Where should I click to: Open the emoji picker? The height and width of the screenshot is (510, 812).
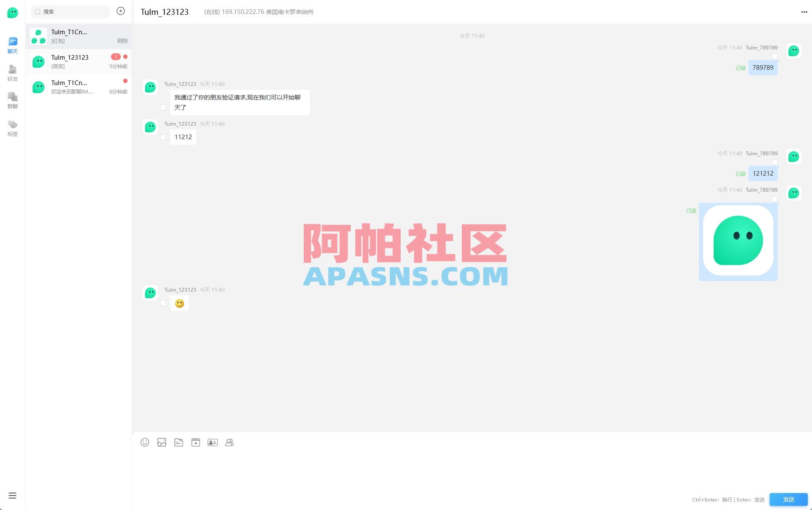(x=145, y=442)
